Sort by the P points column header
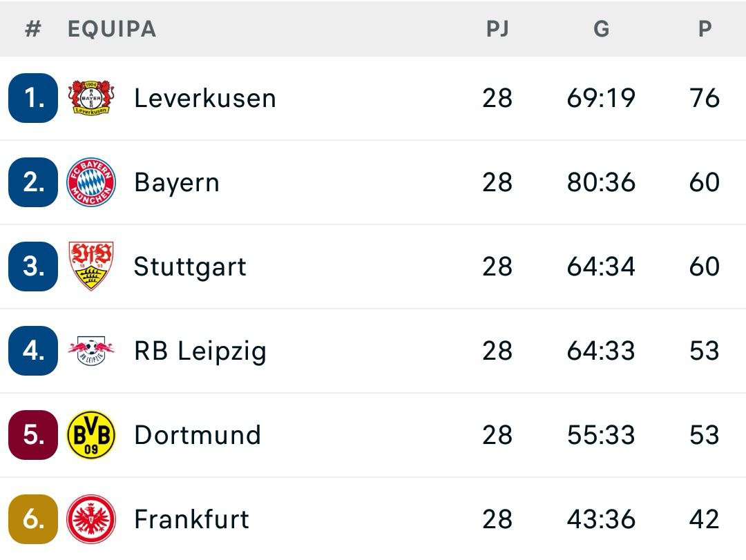 pos(705,29)
